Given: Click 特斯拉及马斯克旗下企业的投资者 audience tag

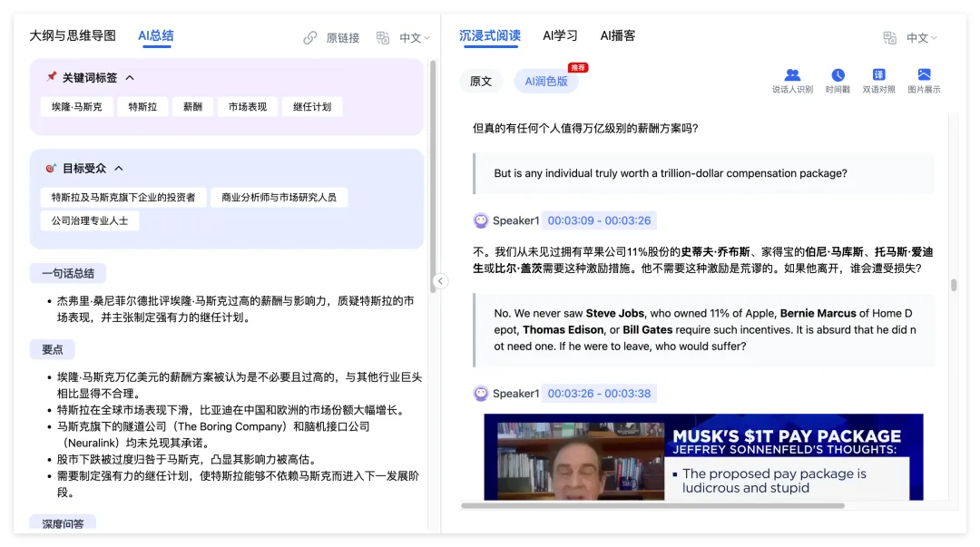Looking at the screenshot, I should (123, 198).
